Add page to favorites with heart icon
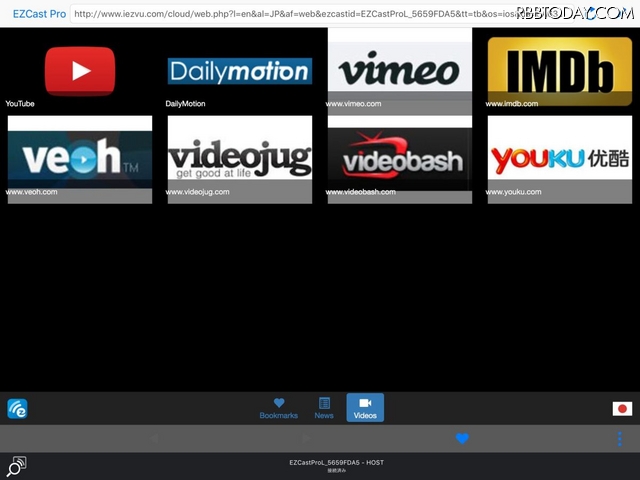The width and height of the screenshot is (640, 480). (462, 438)
